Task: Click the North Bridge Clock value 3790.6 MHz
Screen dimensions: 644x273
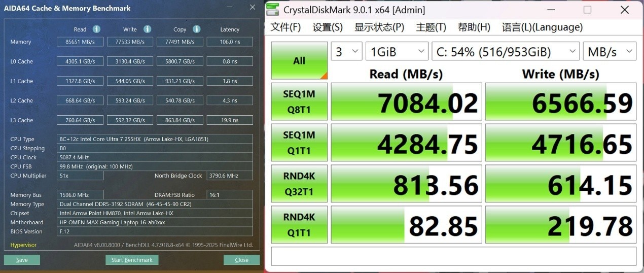Action: [230, 176]
